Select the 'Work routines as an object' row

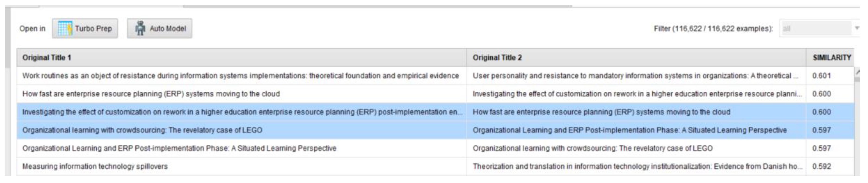[x=240, y=76]
